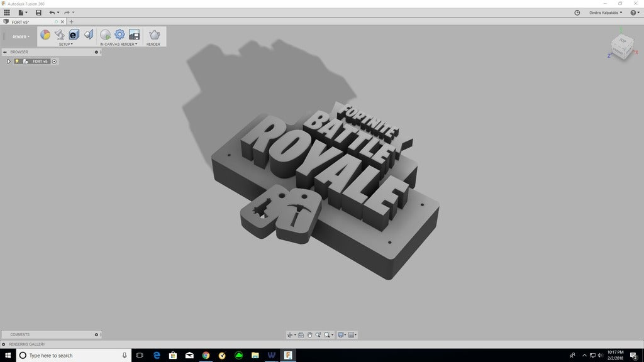Select the Texture Map Controls tool
Screen dimensions: 644x362
point(73,35)
